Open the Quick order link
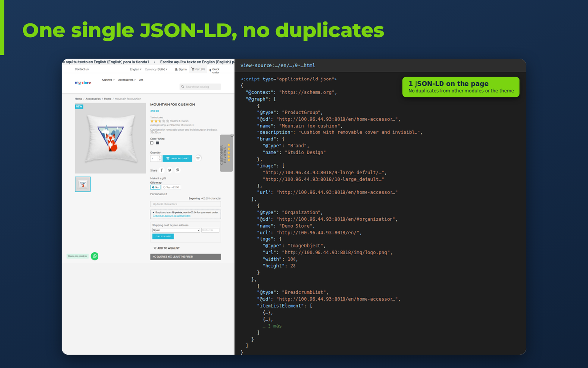The height and width of the screenshot is (368, 588). tap(215, 71)
